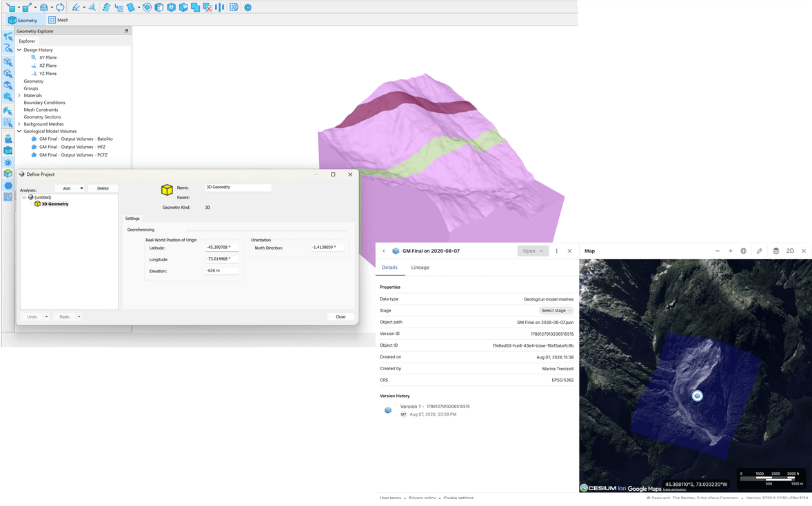Zoom in with the Map plus icon
This screenshot has height=506, width=812.
click(x=730, y=251)
